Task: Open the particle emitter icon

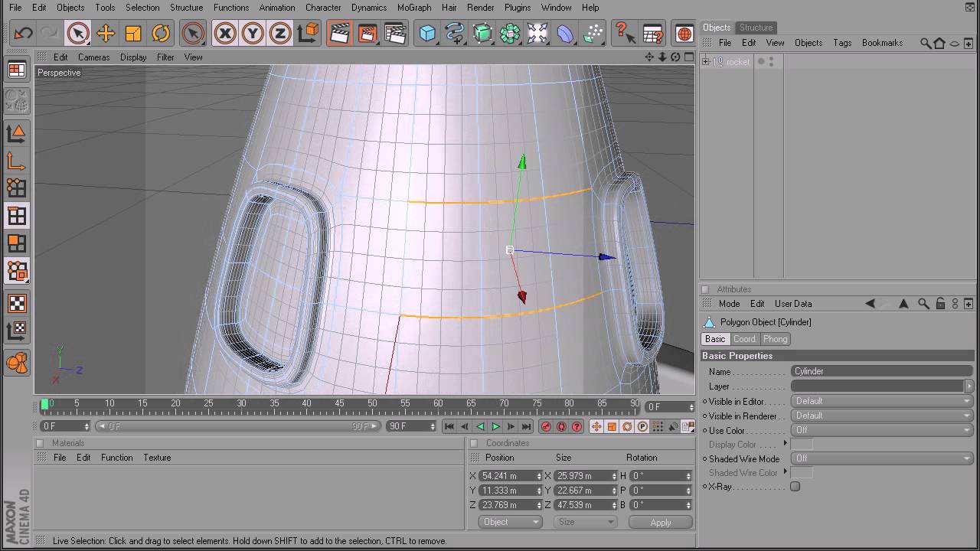Action: point(593,33)
